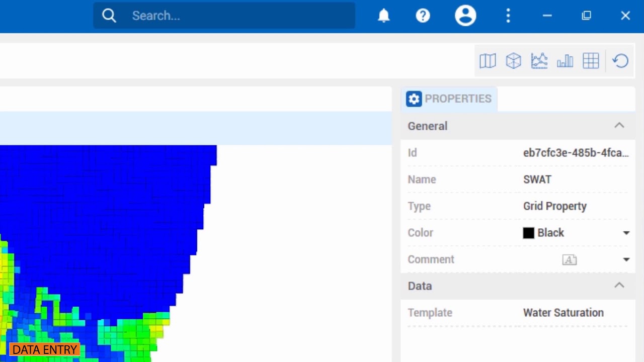The width and height of the screenshot is (644, 362).
Task: Open the line chart plot icon
Action: pyautogui.click(x=539, y=61)
